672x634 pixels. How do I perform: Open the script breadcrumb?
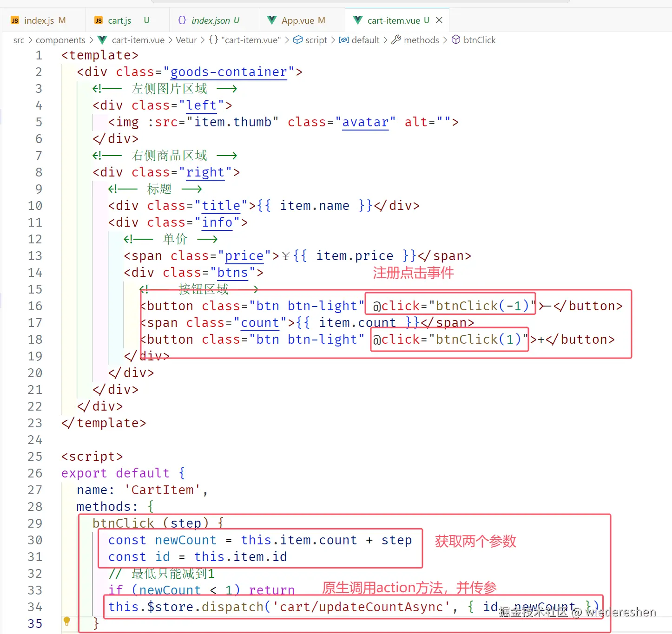pos(316,40)
